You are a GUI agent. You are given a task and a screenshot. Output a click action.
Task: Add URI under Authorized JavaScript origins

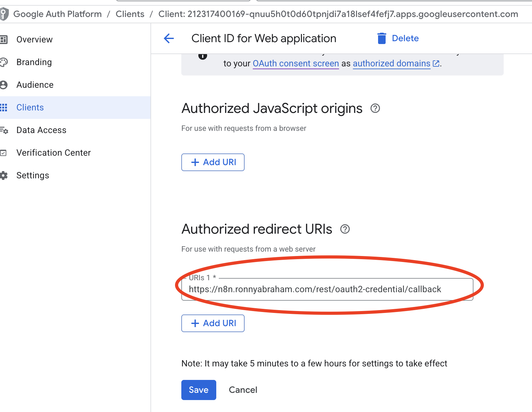coord(213,162)
